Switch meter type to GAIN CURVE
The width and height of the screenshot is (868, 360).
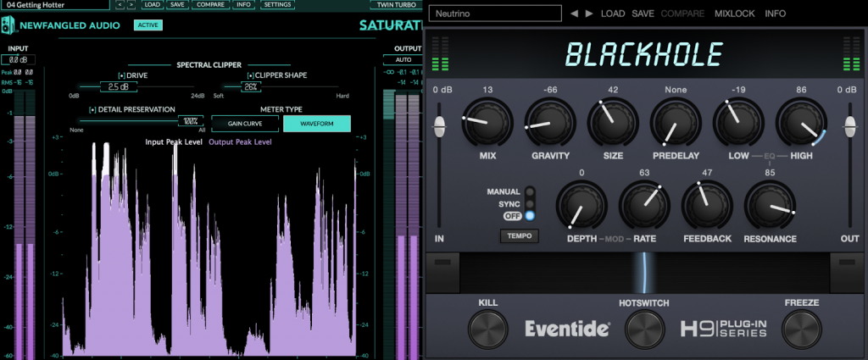click(245, 124)
